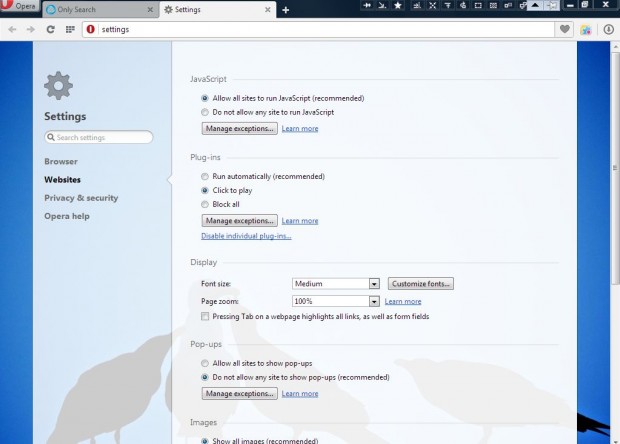
Task: Go back using the back arrow
Action: point(12,29)
